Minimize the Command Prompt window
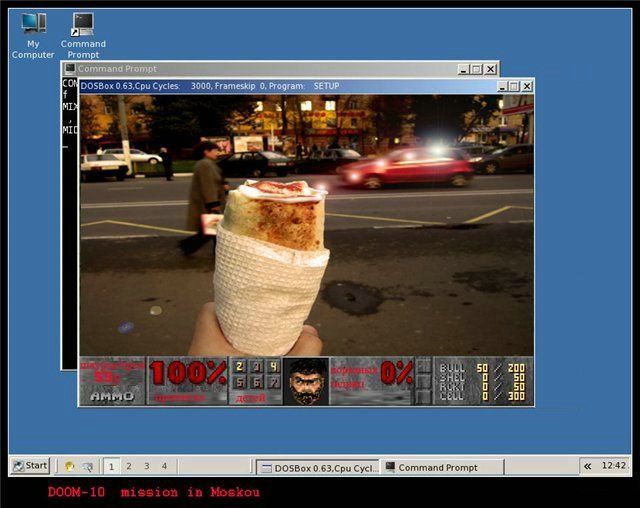The height and width of the screenshot is (508, 640). [464, 69]
